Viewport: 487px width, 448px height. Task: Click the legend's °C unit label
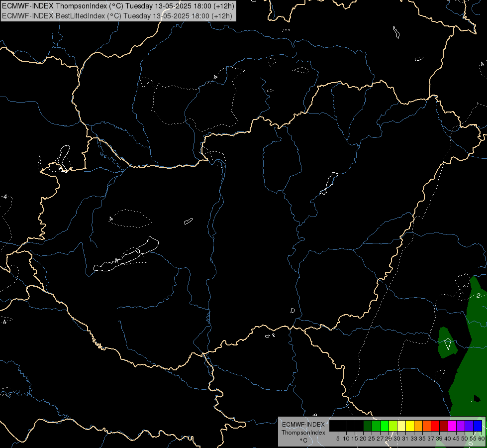(x=304, y=440)
